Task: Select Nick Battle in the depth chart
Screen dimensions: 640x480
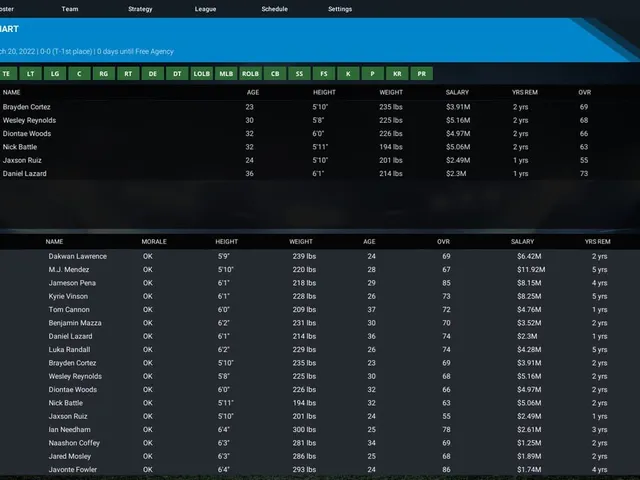Action: [x=20, y=147]
